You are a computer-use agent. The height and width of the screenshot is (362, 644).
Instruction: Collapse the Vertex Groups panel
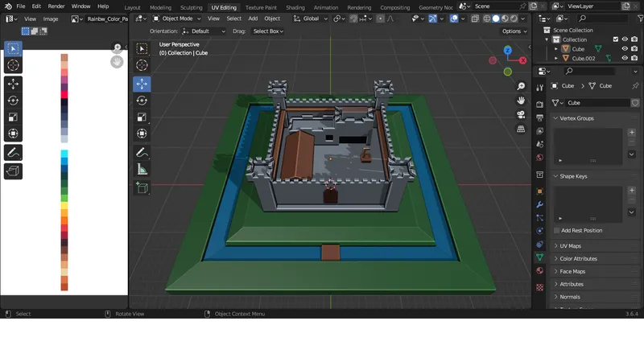555,118
